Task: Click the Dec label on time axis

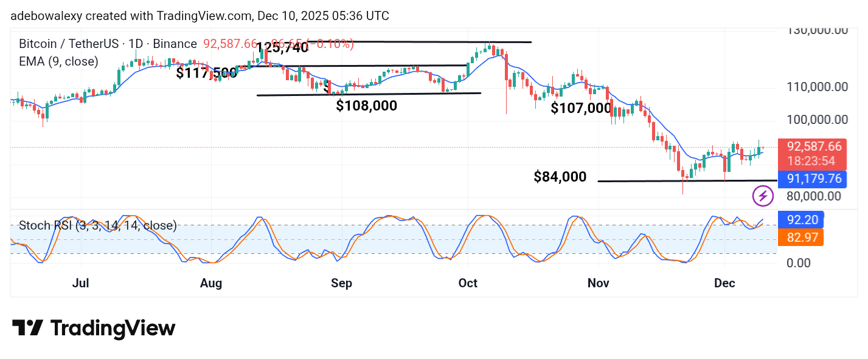Action: [725, 284]
